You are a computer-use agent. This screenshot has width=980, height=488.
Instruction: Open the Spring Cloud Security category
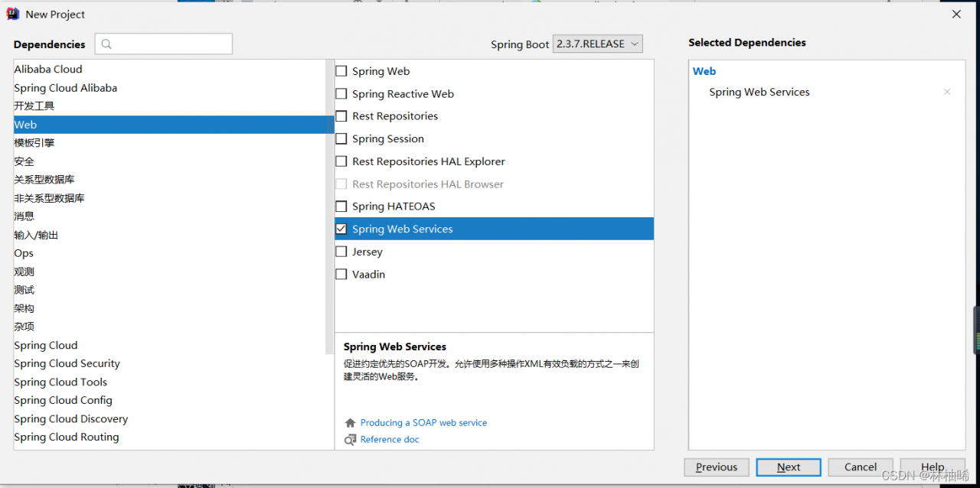(169, 364)
